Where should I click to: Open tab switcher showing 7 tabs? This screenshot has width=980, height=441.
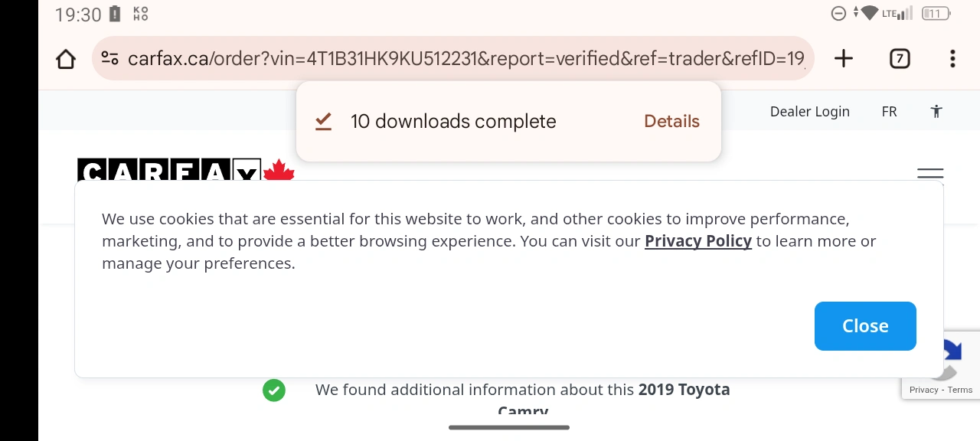(900, 59)
